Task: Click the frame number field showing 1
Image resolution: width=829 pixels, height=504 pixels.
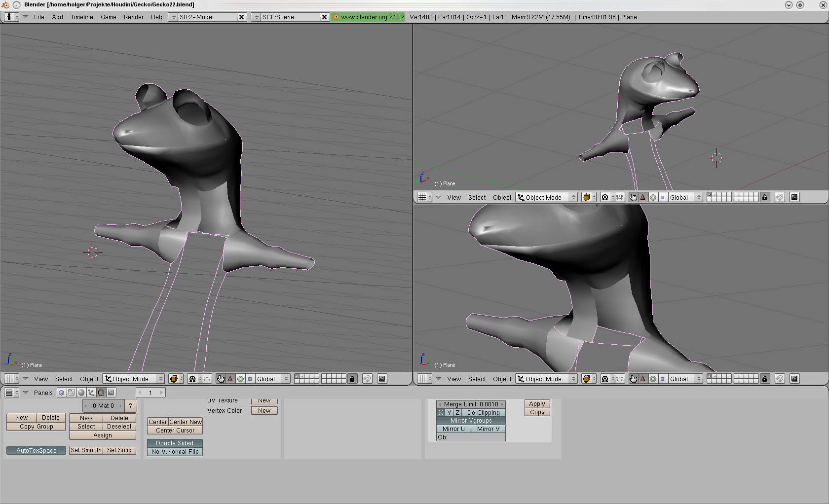Action: 151,393
